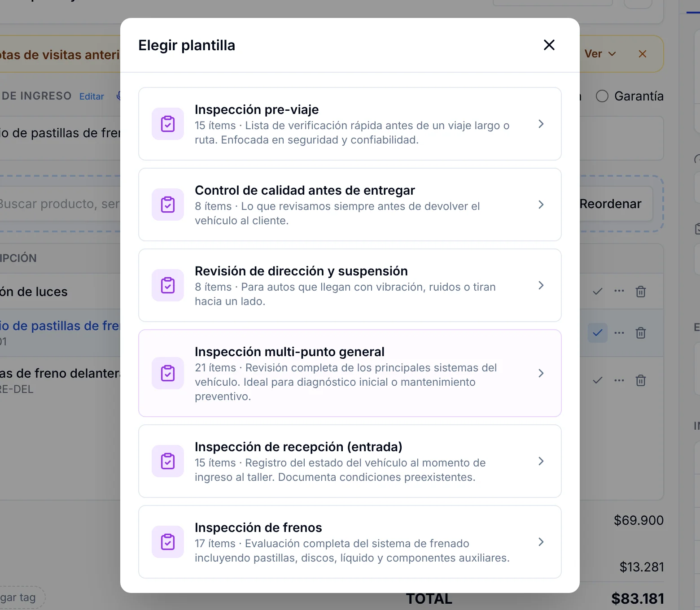Click the Editar link in background page
The image size is (700, 610).
[92, 96]
